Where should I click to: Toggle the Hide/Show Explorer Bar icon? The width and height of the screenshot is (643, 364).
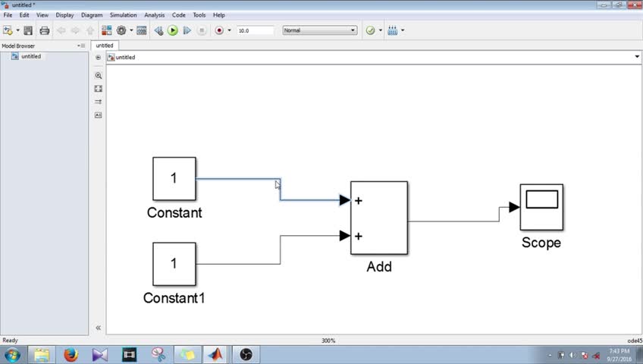(x=98, y=58)
